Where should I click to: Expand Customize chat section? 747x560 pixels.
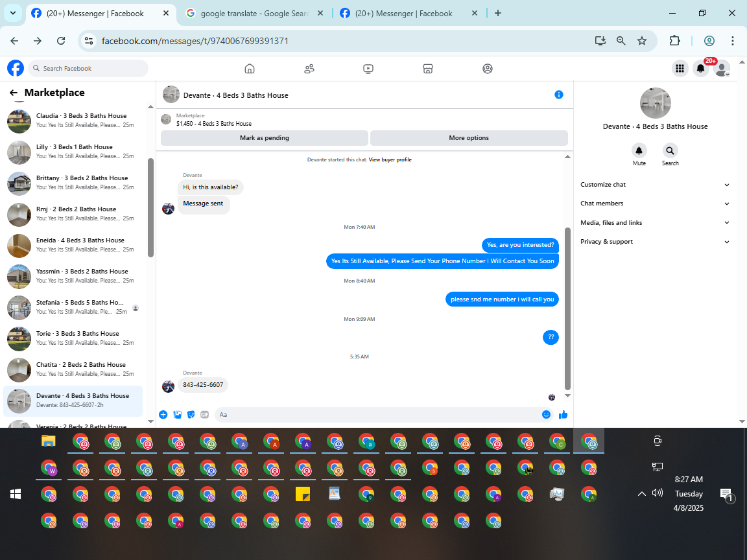pos(654,185)
